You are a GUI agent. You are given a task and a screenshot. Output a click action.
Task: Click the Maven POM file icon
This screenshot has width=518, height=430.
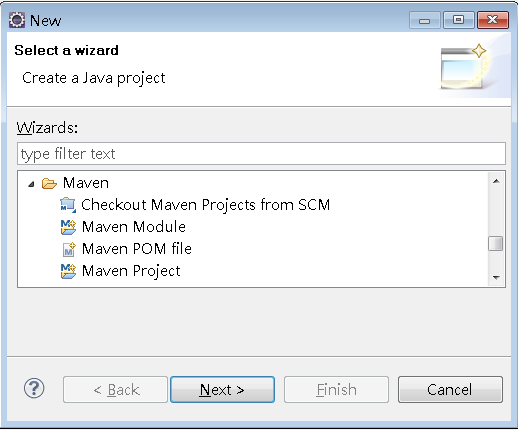tap(69, 249)
